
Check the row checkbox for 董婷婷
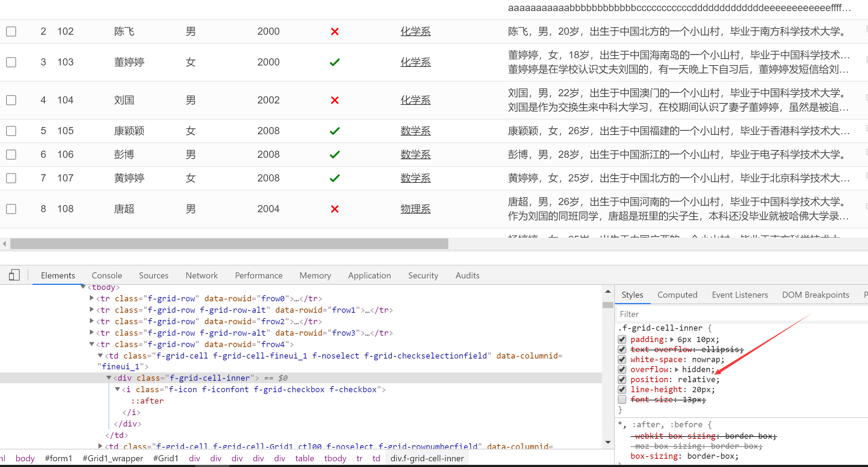(x=11, y=62)
